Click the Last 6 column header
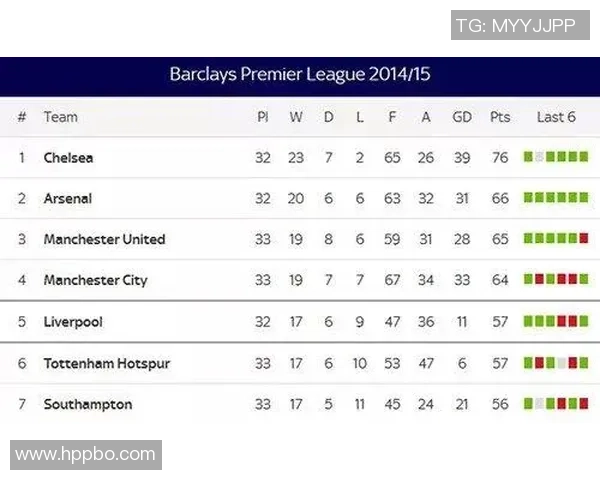The height and width of the screenshot is (480, 600). [x=556, y=117]
